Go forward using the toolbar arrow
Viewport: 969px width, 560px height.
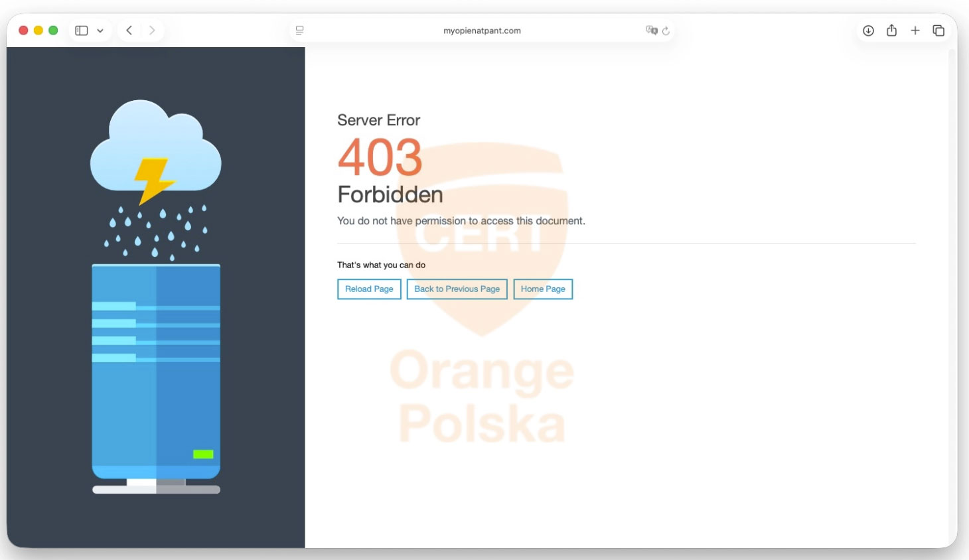(152, 31)
